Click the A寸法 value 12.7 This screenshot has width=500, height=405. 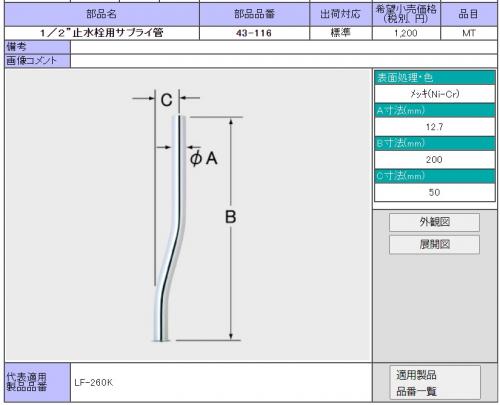point(435,127)
